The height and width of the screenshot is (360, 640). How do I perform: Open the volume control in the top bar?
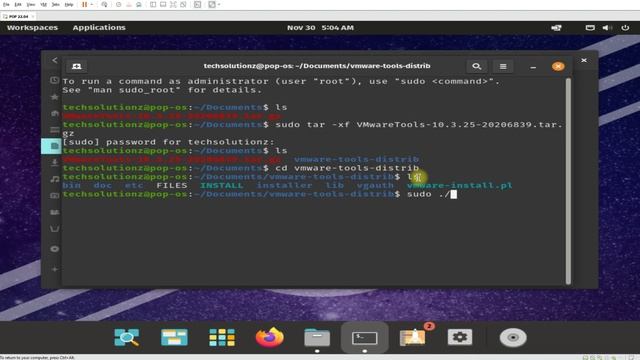coord(607,28)
